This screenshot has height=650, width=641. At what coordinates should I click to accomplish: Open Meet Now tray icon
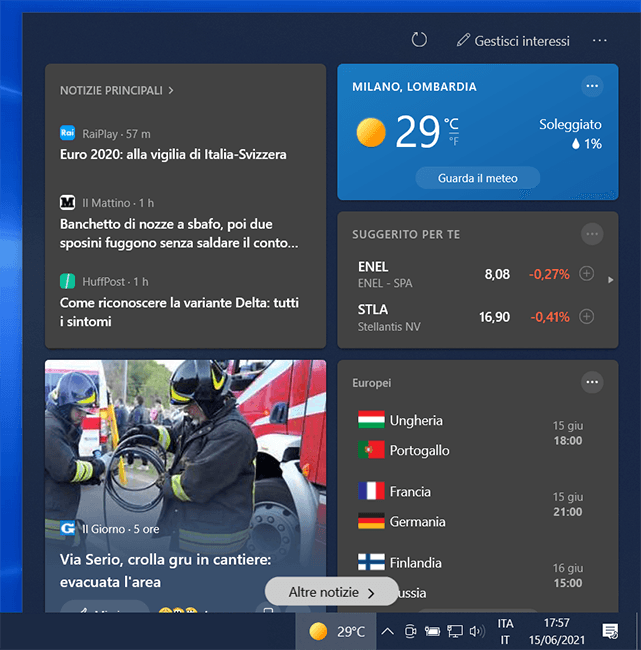point(410,632)
